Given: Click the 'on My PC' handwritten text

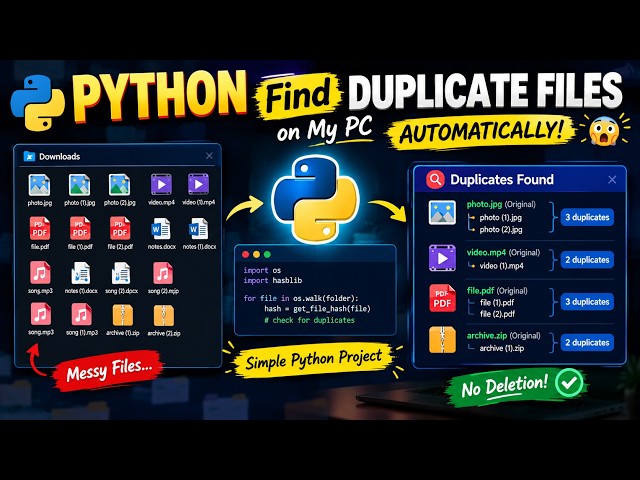Looking at the screenshot, I should pyautogui.click(x=324, y=129).
